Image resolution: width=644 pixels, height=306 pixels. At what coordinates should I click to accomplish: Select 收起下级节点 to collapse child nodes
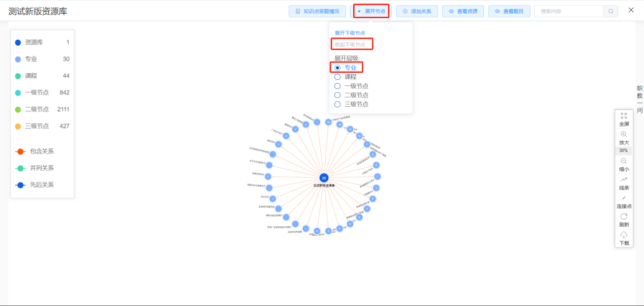(352, 44)
